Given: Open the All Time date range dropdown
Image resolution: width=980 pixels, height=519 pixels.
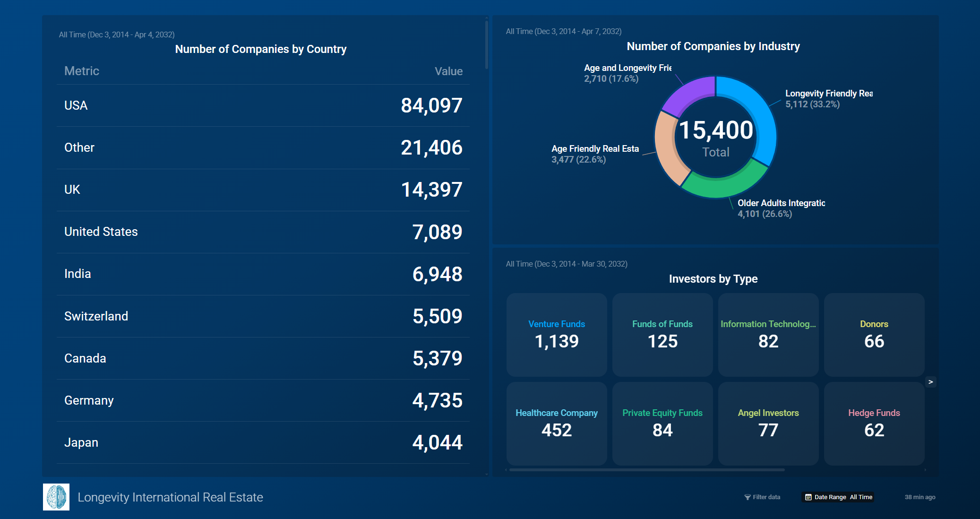Looking at the screenshot, I should 861,497.
